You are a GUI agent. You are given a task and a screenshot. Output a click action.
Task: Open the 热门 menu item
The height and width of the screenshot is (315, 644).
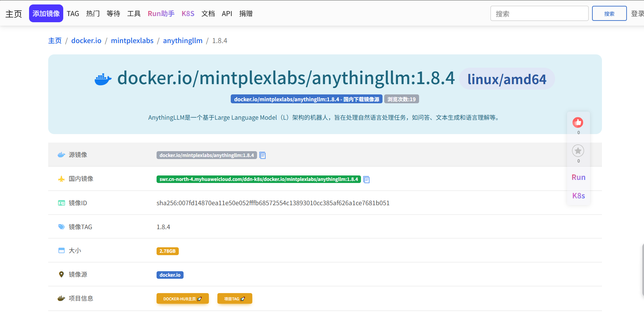point(93,14)
